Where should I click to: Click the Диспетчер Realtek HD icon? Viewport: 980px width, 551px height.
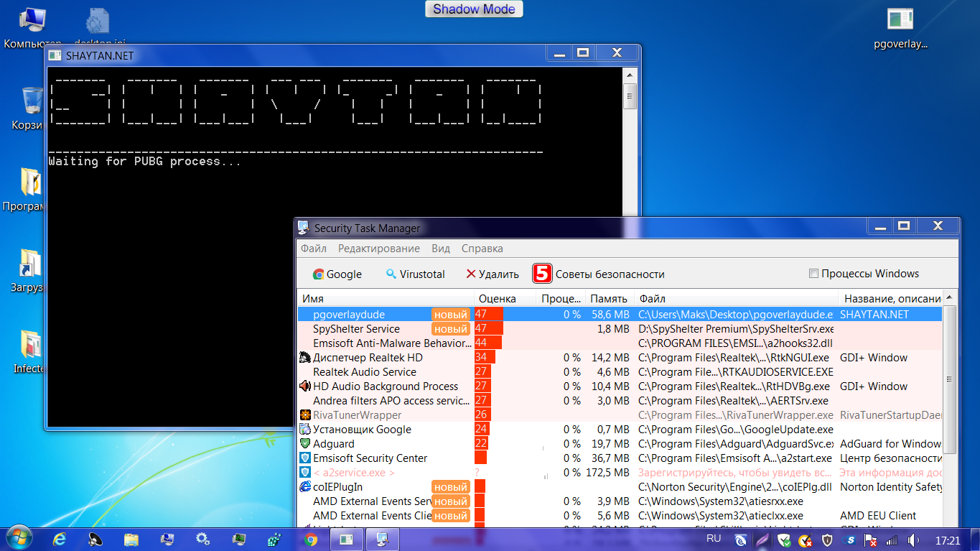tap(304, 358)
